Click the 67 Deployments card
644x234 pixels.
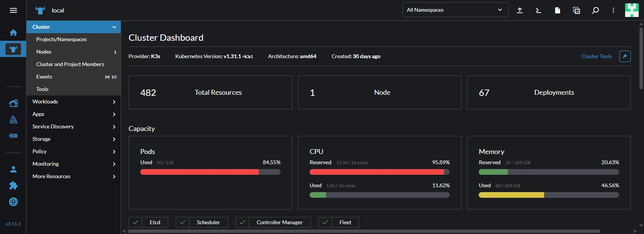tap(549, 92)
